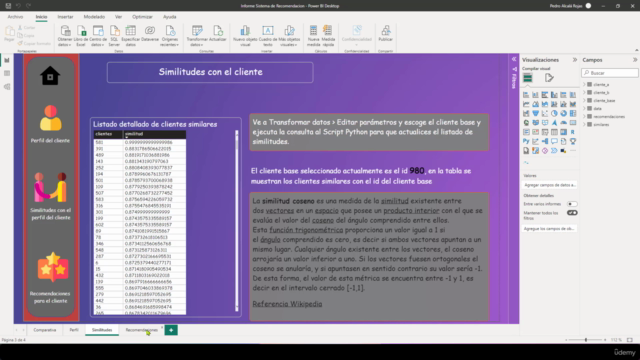The width and height of the screenshot is (640, 360).
Task: Select the Line chart visual icon
Action: coord(526,104)
